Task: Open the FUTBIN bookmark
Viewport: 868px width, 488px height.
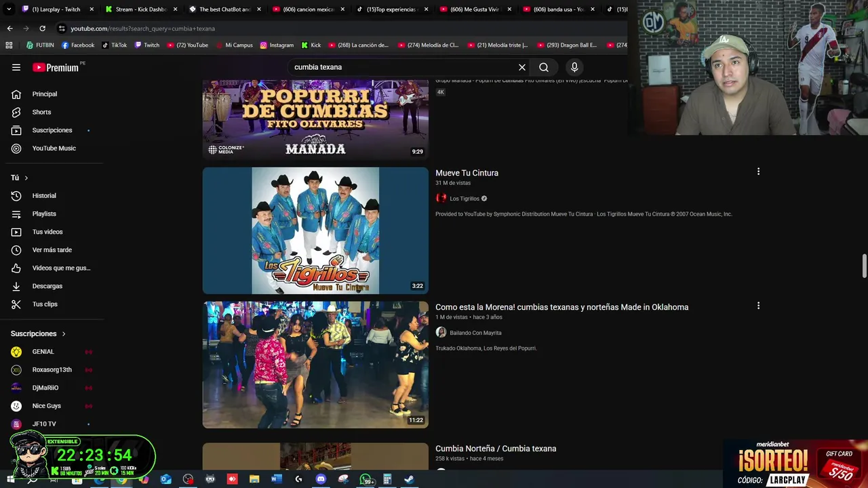Action: [x=40, y=45]
